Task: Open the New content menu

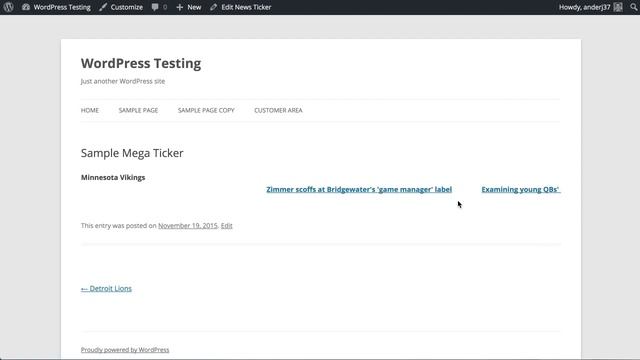Action: pos(189,7)
